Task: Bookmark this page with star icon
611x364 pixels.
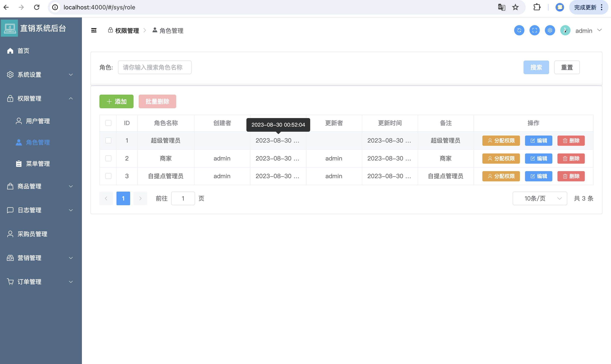Action: point(515,7)
